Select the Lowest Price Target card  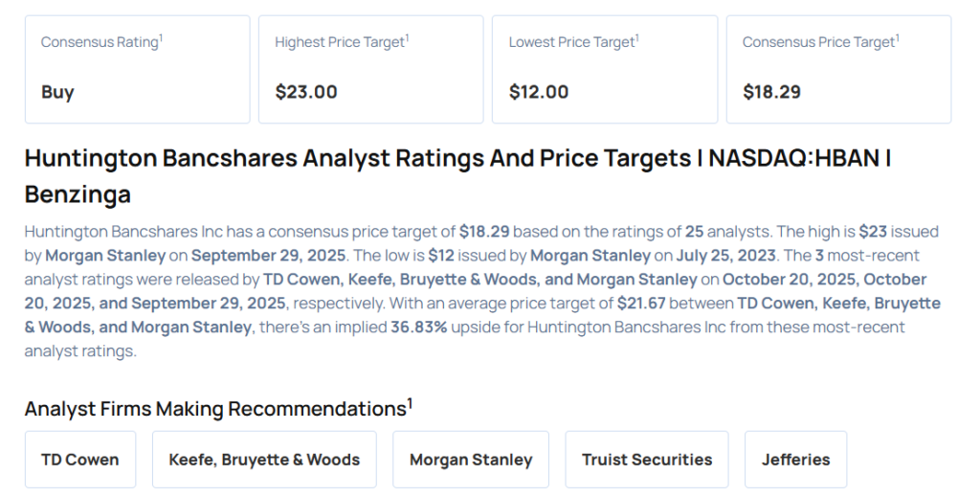click(x=604, y=69)
